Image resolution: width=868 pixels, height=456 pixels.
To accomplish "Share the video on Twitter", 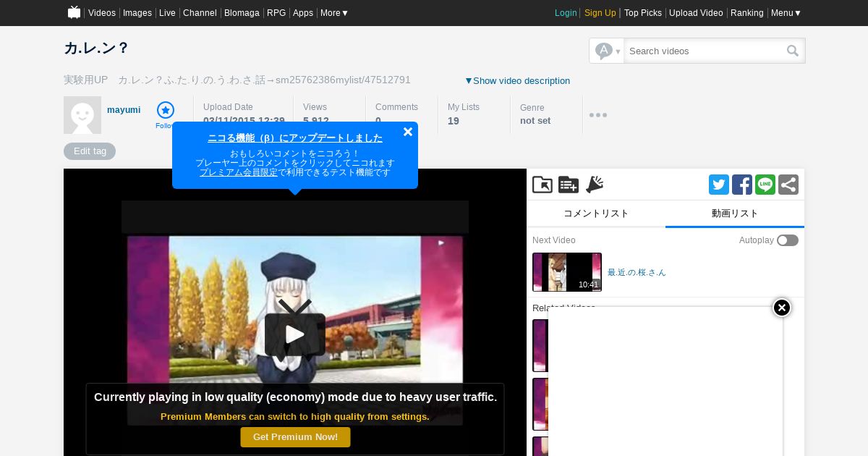I will coord(719,185).
